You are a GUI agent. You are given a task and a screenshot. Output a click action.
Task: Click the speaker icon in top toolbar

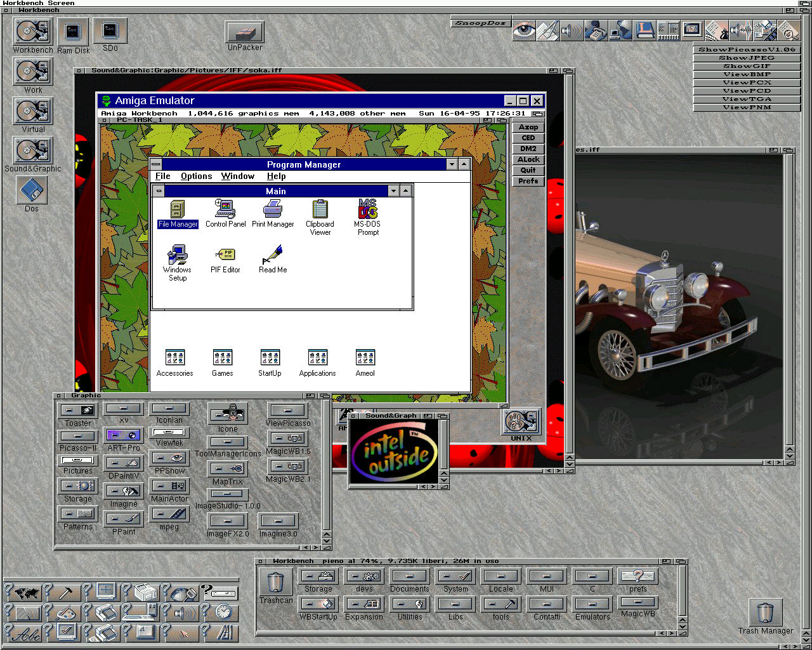[x=572, y=30]
